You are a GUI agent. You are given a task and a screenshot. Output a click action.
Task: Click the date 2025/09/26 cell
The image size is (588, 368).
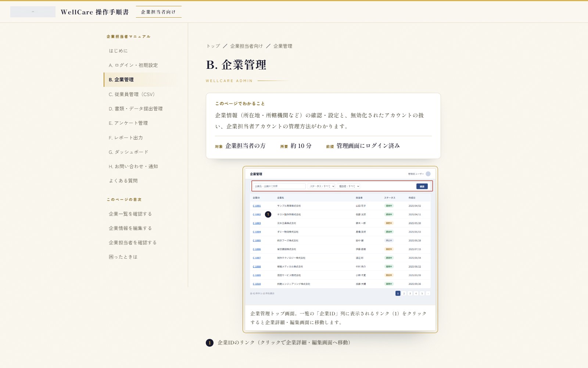click(415, 284)
